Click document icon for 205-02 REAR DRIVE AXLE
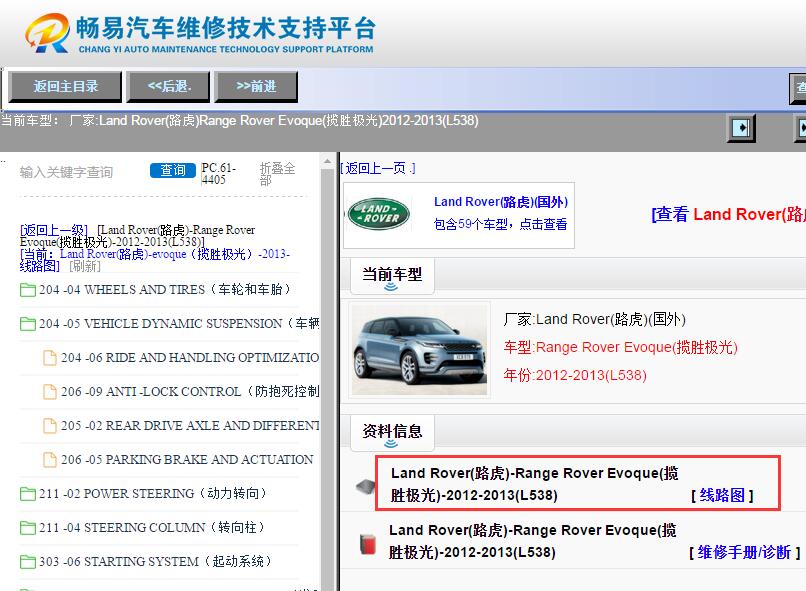The height and width of the screenshot is (591, 806). 50,426
